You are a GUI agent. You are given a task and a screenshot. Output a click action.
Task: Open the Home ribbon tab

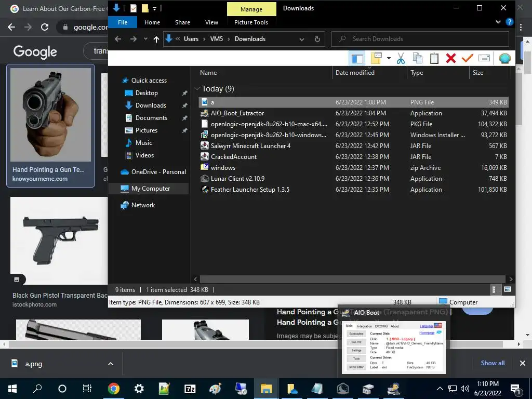coord(152,22)
